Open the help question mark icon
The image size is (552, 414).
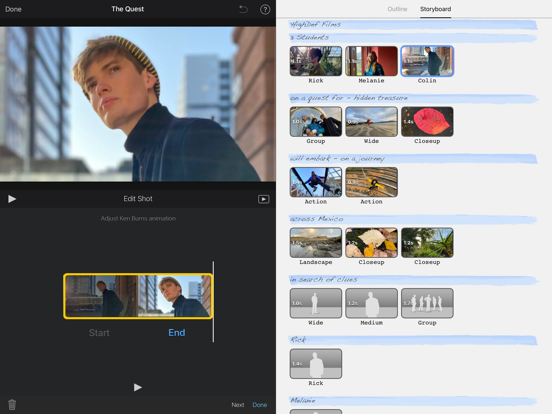pos(265,10)
